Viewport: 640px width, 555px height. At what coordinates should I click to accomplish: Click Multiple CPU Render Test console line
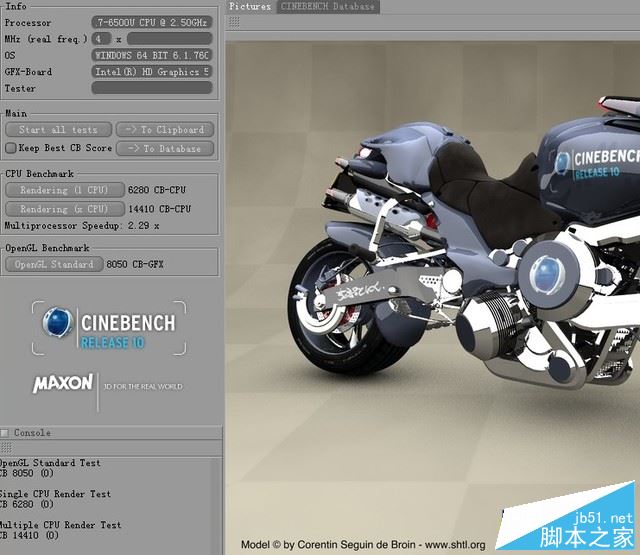tap(60, 525)
